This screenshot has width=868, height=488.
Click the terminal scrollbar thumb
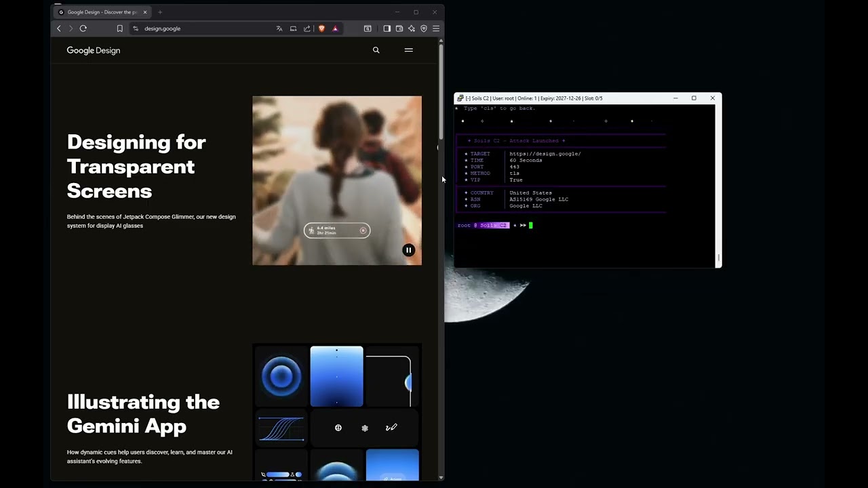pos(719,259)
